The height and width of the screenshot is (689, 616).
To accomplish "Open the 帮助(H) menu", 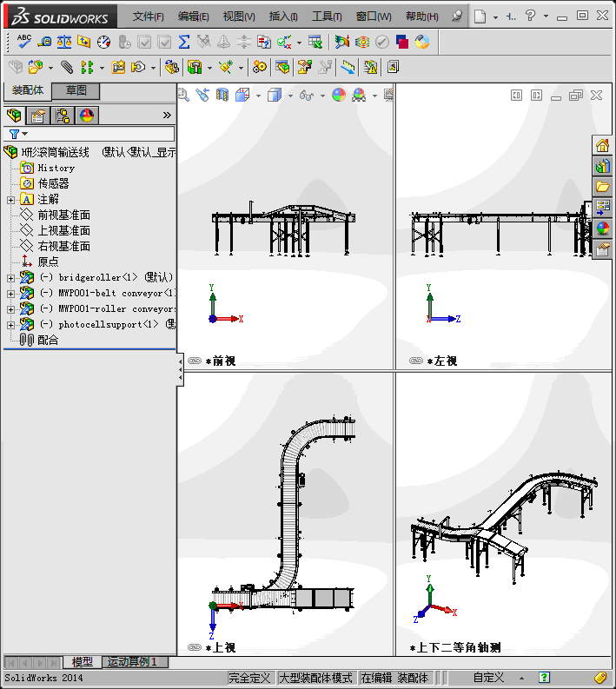I will (421, 17).
